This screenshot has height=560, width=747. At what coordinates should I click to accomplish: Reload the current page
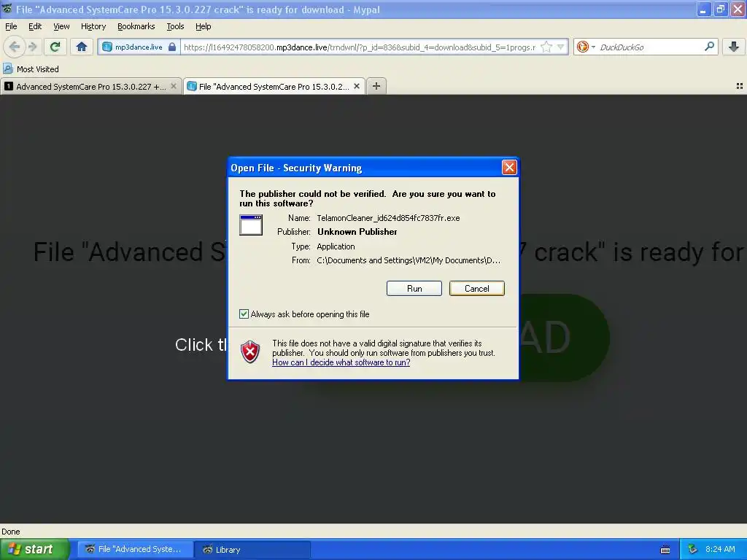click(55, 47)
